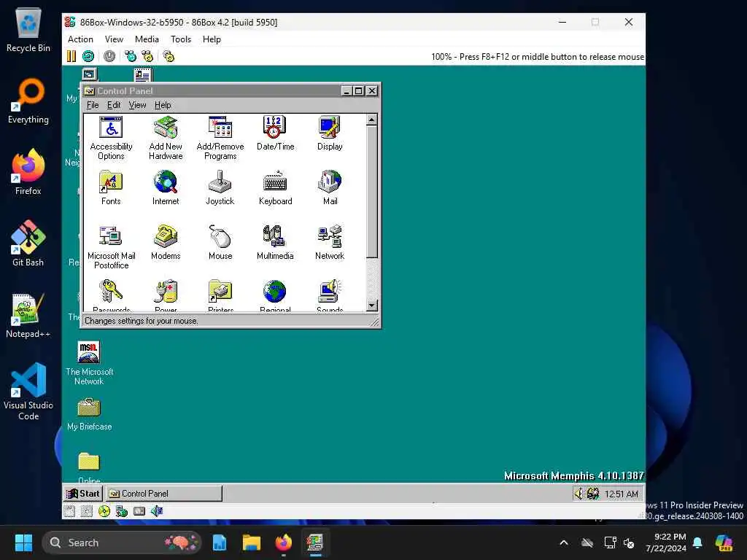Open the Action menu in 86Box
747x560 pixels.
[80, 39]
